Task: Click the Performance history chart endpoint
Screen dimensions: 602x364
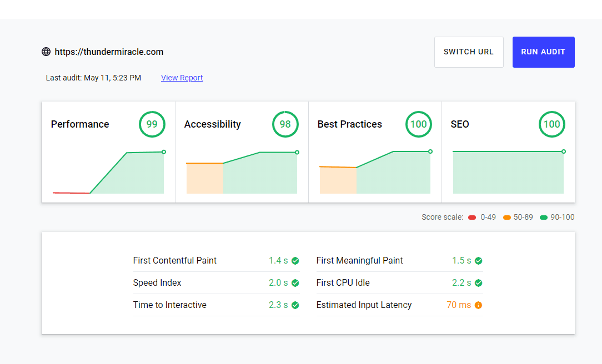Action: click(164, 151)
